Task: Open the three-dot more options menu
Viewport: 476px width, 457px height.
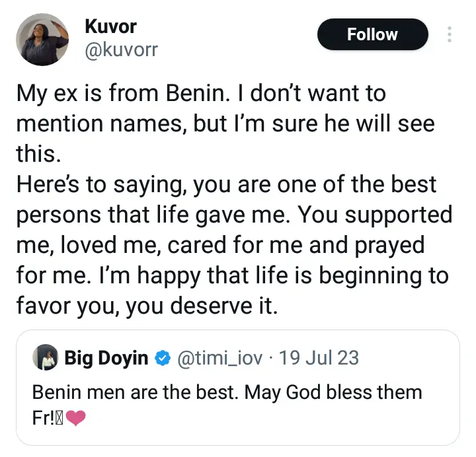Action: point(450,34)
